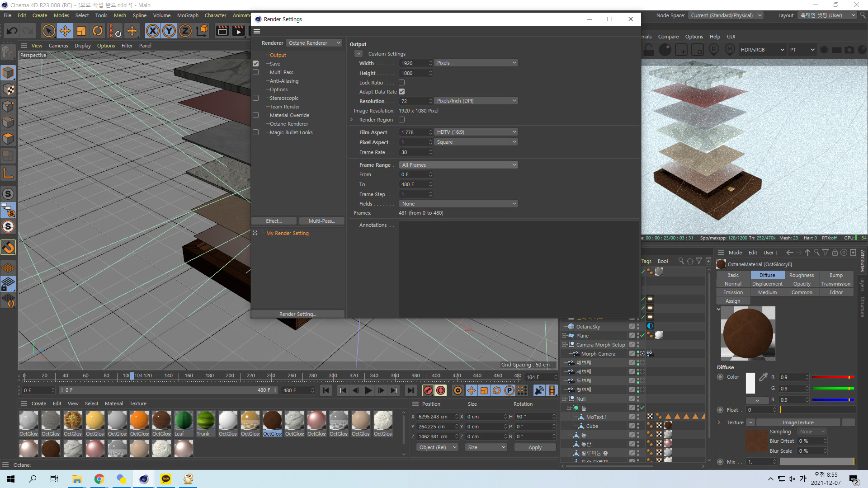
Task: Open the Renderer dropdown
Action: pyautogui.click(x=315, y=43)
